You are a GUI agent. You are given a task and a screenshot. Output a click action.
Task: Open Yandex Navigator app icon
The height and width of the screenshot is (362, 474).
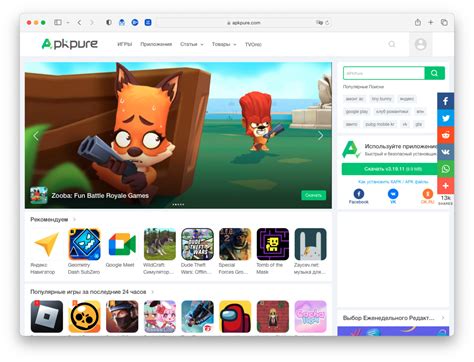pyautogui.click(x=47, y=244)
